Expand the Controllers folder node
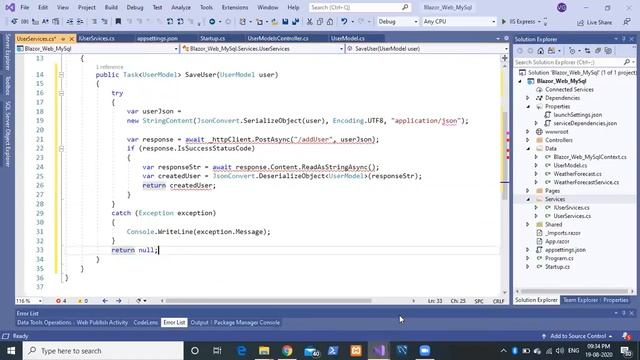 point(528,140)
